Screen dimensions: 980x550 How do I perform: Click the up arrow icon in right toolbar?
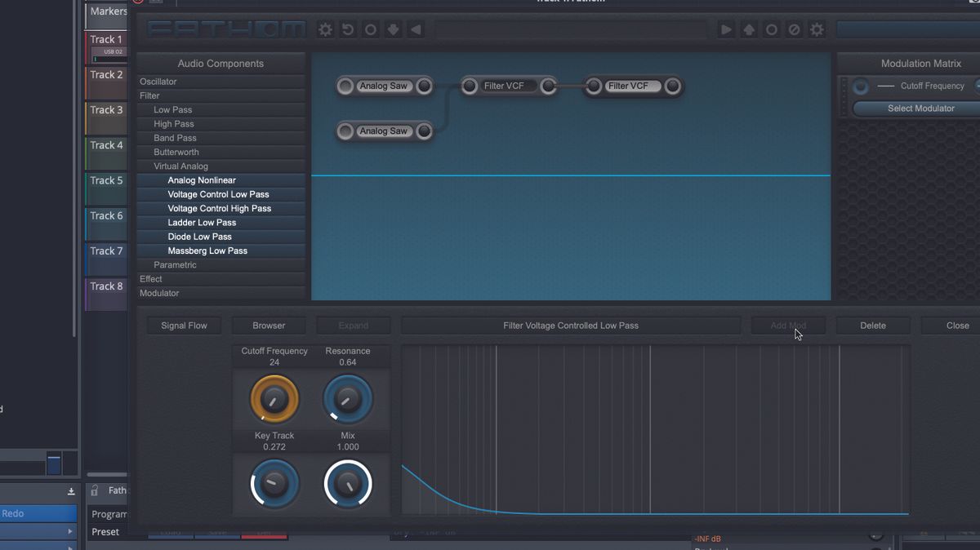(749, 30)
